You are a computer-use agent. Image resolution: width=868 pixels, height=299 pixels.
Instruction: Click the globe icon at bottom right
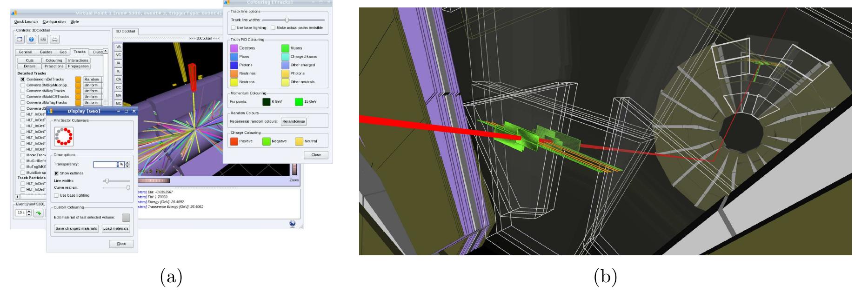coord(292,224)
